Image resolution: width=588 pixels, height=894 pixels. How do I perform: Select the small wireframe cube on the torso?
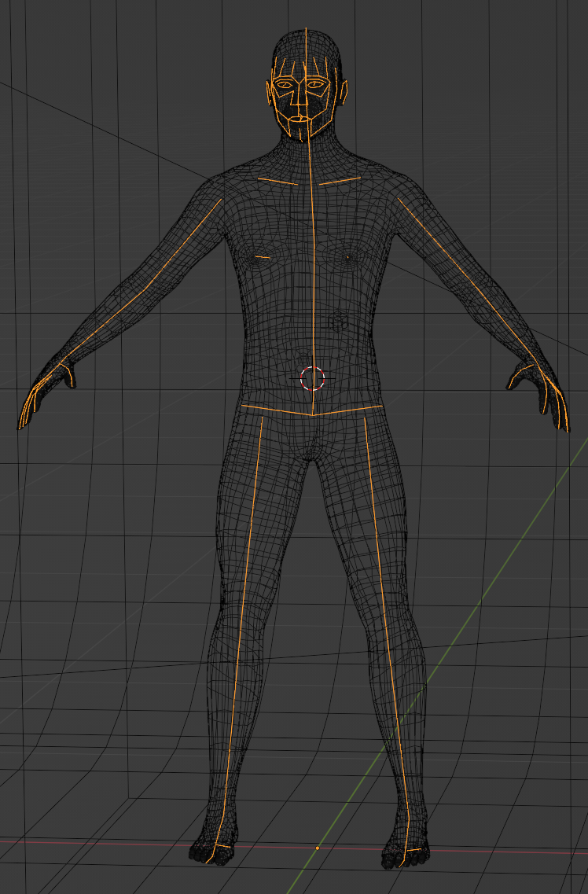click(337, 322)
